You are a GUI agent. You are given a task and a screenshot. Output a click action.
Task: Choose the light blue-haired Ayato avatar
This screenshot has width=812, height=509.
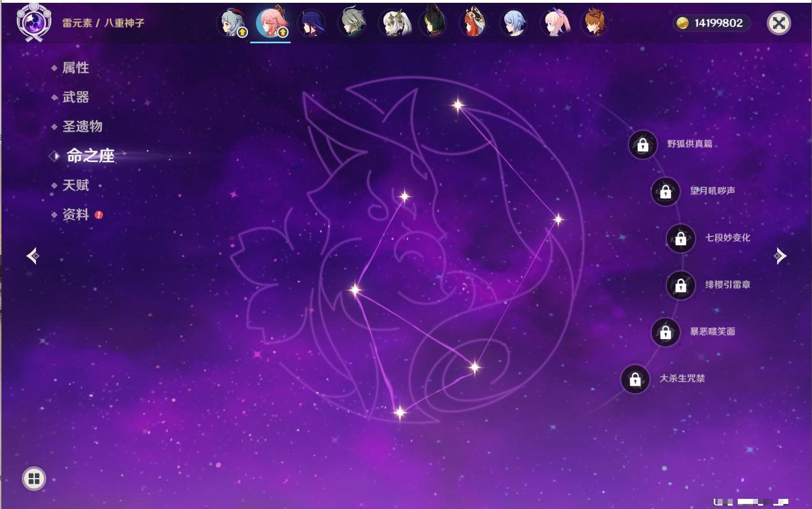515,23
